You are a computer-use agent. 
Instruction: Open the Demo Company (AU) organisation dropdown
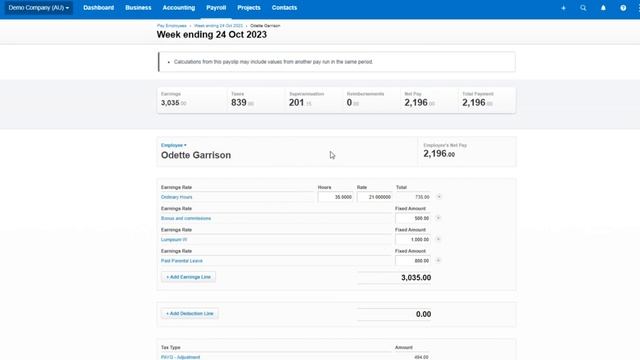click(x=39, y=8)
